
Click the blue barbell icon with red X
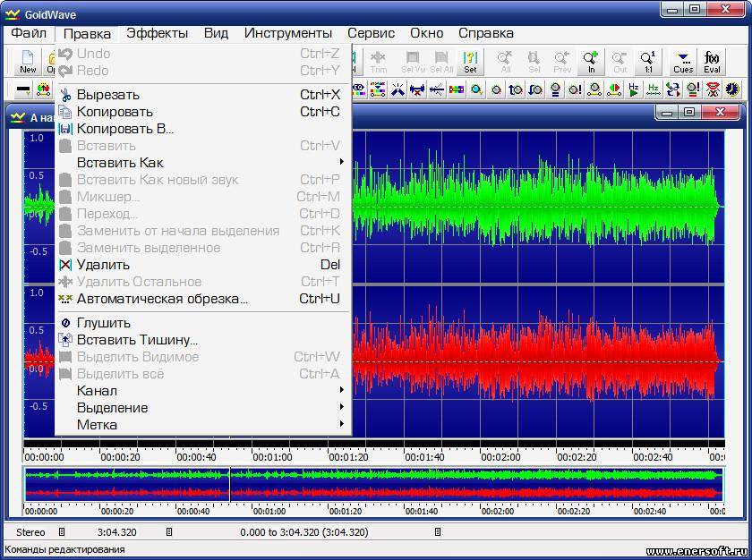click(417, 89)
